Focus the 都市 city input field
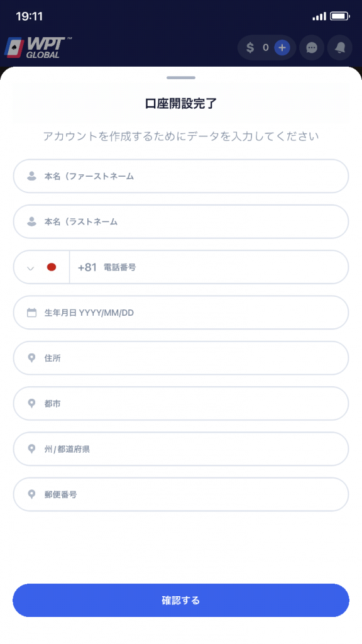The height and width of the screenshot is (644, 362). pos(181,403)
